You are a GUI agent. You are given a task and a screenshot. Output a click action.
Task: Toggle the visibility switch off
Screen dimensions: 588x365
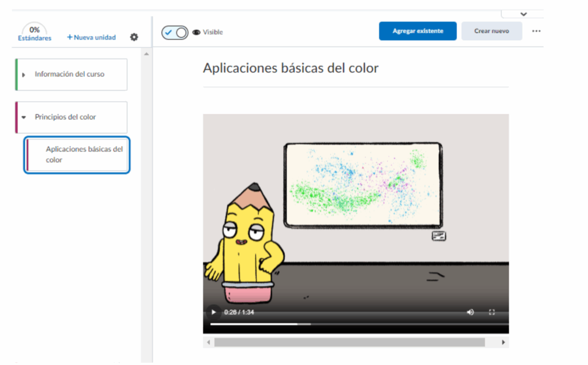(175, 32)
